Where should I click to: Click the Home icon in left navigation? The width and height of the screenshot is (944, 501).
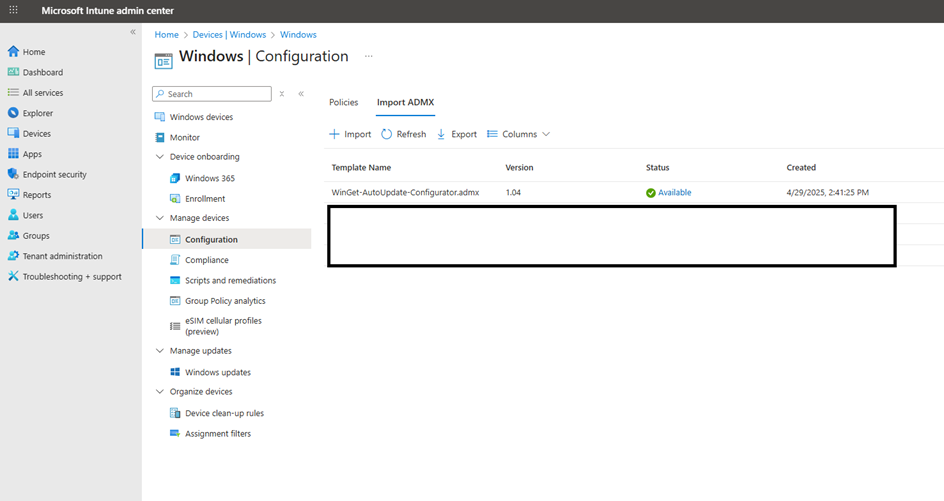pyautogui.click(x=13, y=51)
